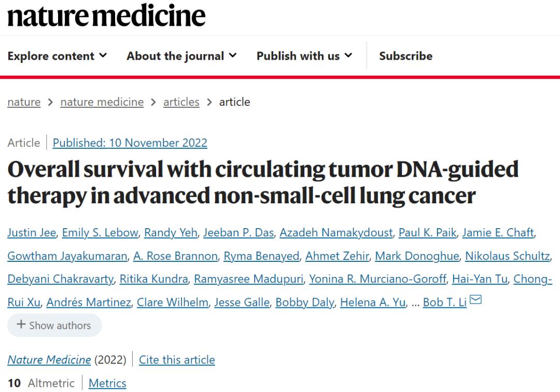This screenshot has width=560, height=392.
Task: Click author Helena A. Yu
Action: pyautogui.click(x=372, y=302)
